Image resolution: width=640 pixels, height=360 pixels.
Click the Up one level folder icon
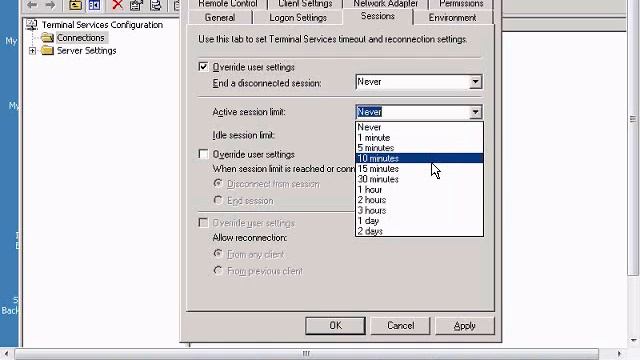tap(75, 5)
